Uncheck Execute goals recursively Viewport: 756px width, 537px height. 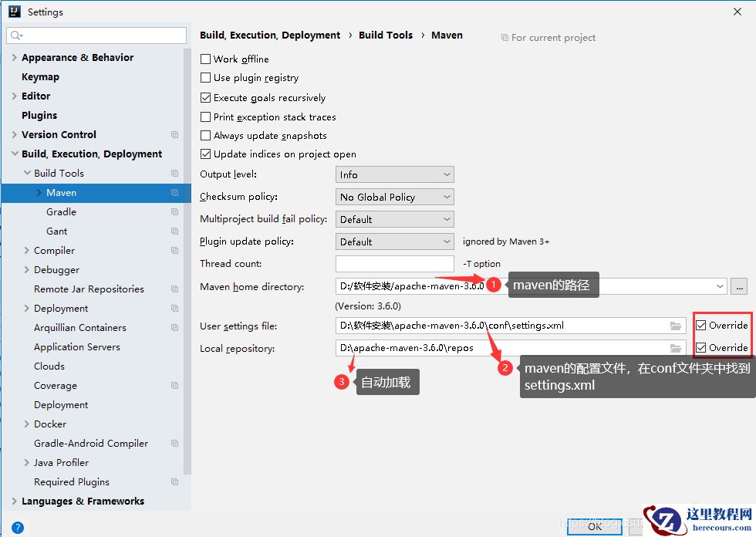pyautogui.click(x=205, y=97)
